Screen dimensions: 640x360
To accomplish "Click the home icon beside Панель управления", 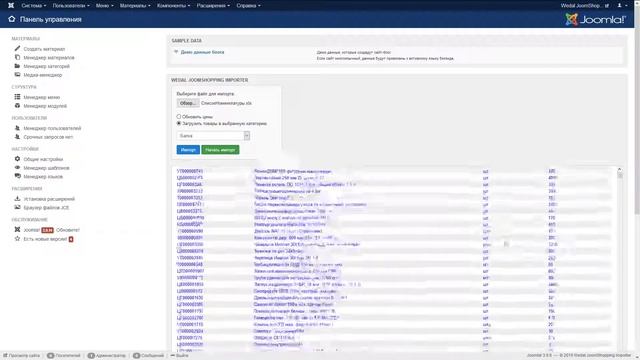I will (x=11, y=19).
